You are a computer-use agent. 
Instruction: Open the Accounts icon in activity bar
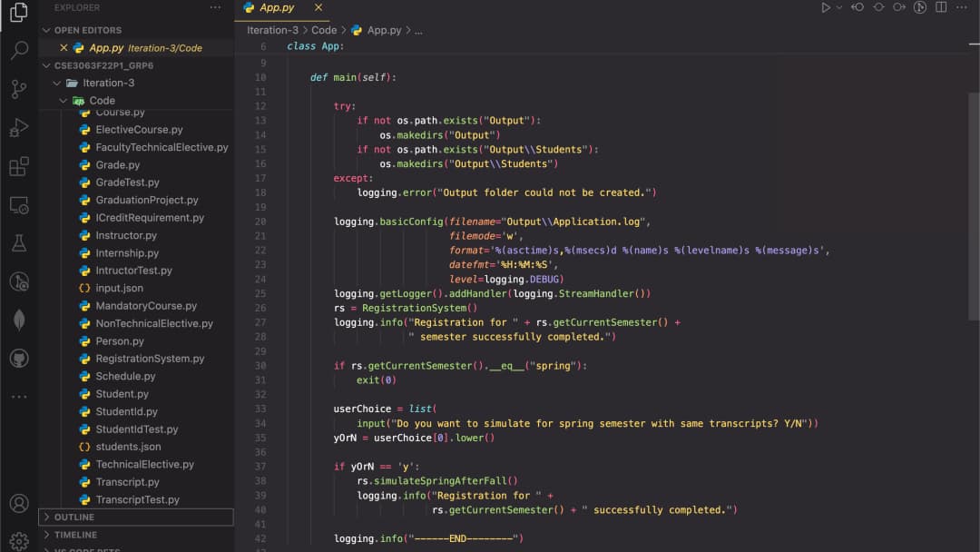coord(20,502)
